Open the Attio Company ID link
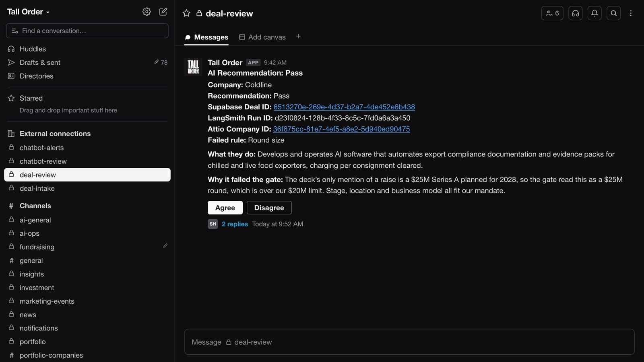Screen dimensions: 644x362 click(x=341, y=129)
